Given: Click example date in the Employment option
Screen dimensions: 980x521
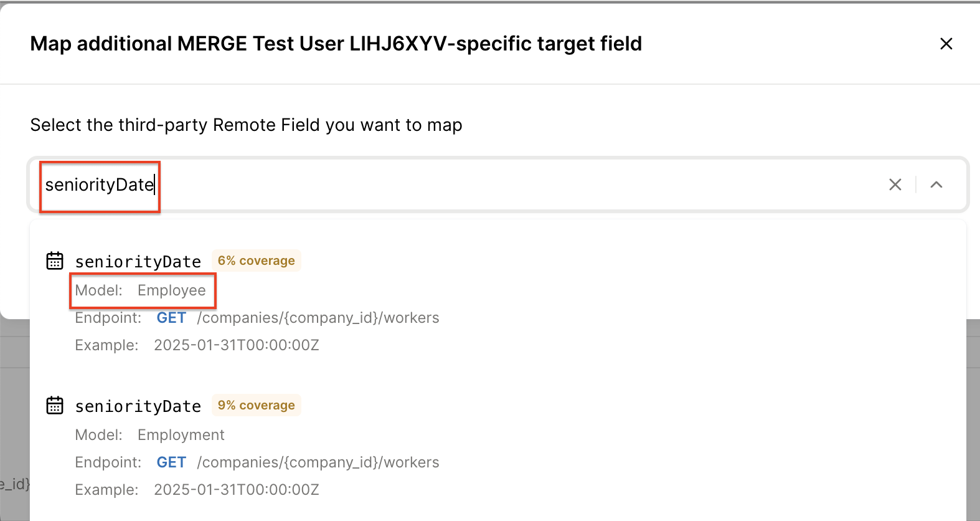Looking at the screenshot, I should tap(237, 490).
